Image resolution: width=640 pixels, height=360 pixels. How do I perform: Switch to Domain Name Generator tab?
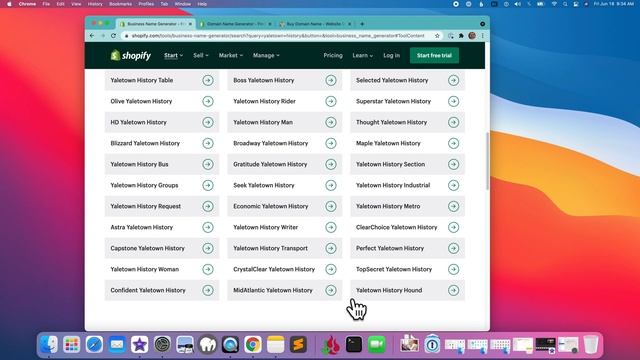236,24
